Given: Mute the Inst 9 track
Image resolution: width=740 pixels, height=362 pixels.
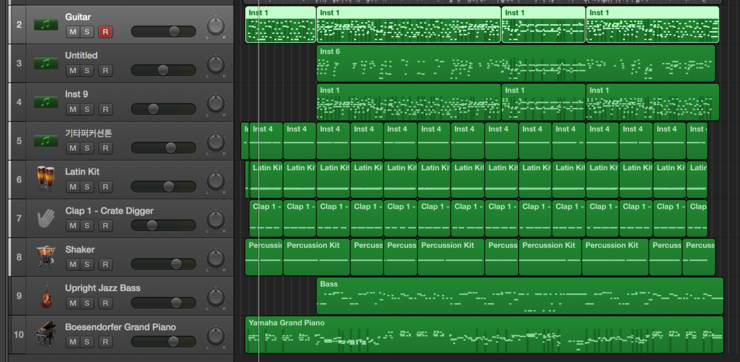Looking at the screenshot, I should [x=72, y=109].
